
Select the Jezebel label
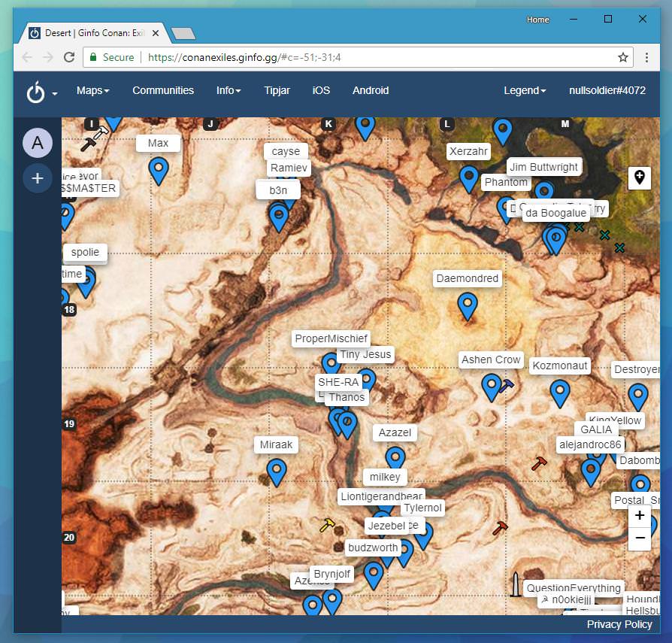[x=386, y=526]
